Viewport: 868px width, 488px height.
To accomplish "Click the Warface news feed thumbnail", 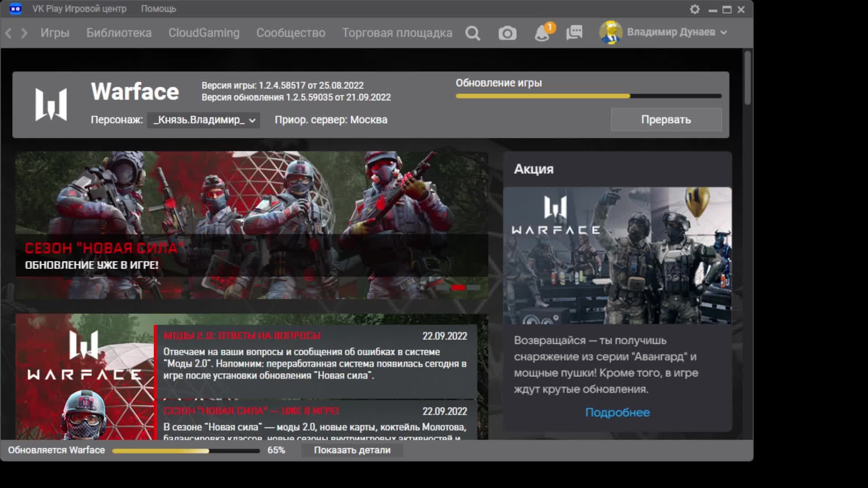I will click(x=85, y=377).
